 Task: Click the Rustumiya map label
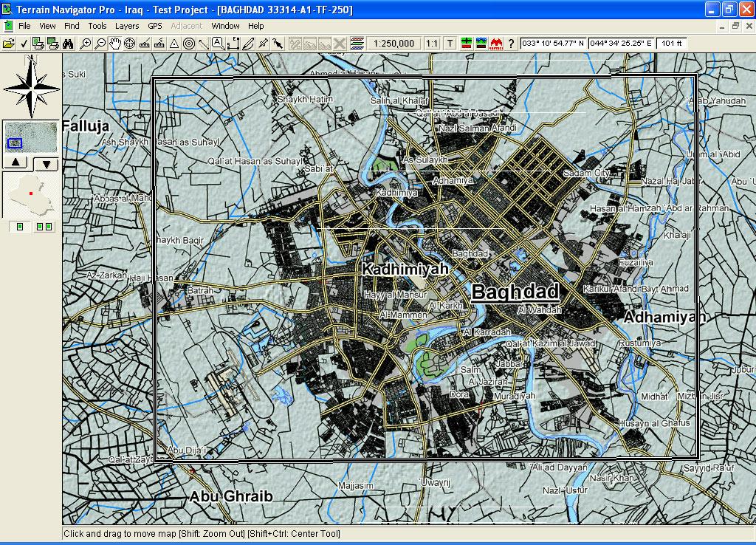(x=640, y=343)
